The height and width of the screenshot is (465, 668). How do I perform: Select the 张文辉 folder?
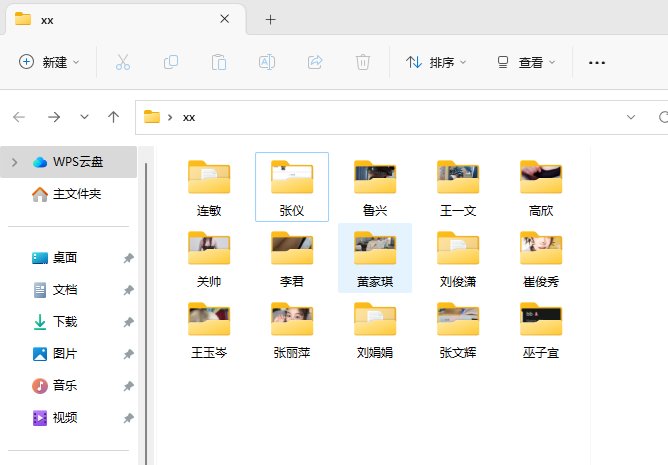click(458, 330)
